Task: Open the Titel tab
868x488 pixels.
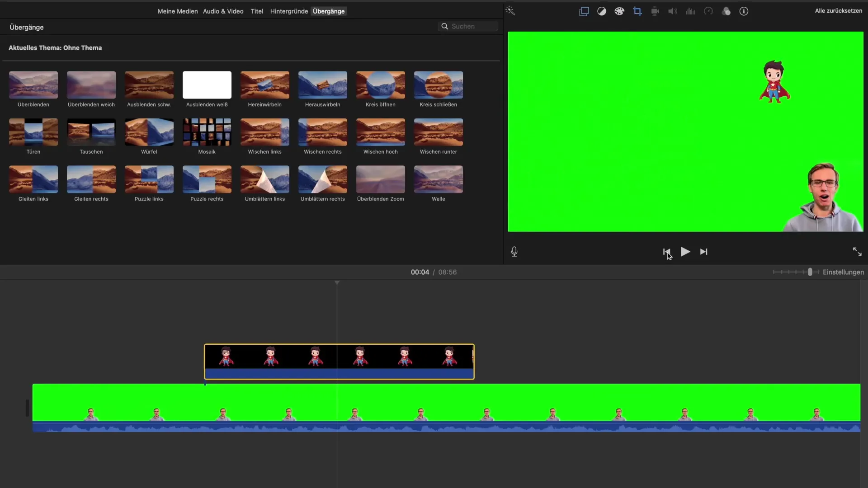Action: tap(257, 11)
